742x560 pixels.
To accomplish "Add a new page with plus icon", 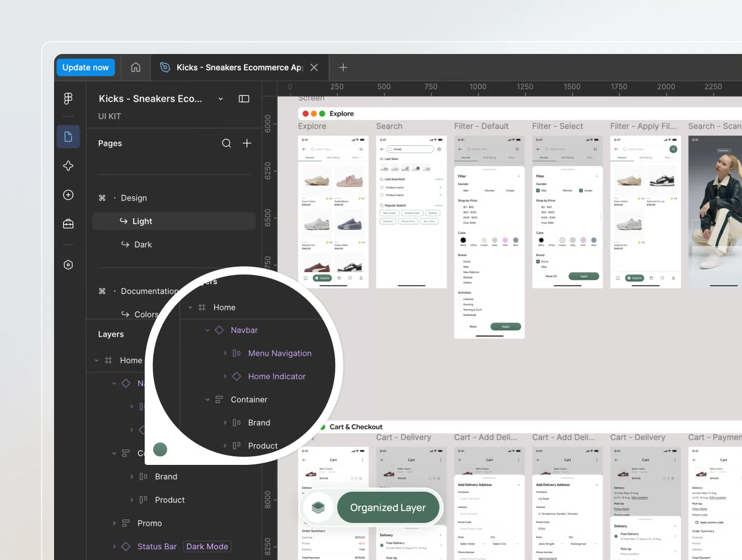I will tap(247, 143).
